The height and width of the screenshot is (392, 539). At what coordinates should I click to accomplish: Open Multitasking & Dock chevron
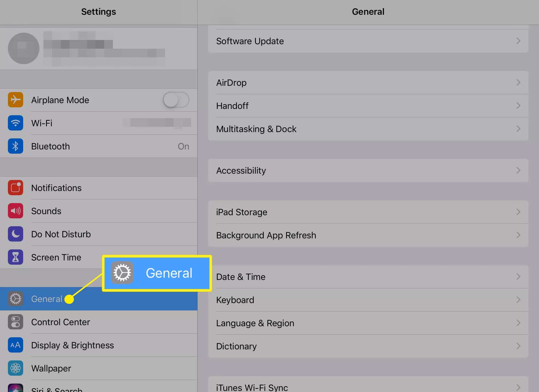(x=518, y=129)
